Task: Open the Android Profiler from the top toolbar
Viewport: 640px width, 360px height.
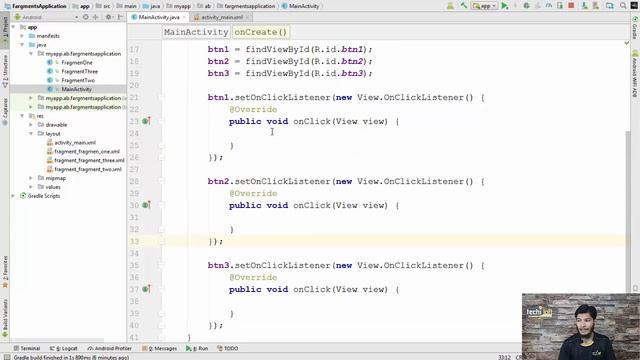Action: (x=549, y=6)
